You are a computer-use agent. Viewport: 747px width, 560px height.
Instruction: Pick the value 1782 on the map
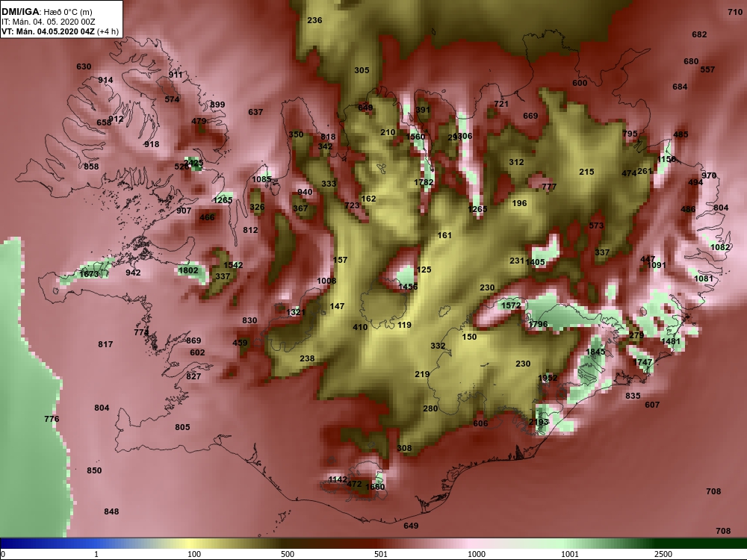pyautogui.click(x=424, y=182)
